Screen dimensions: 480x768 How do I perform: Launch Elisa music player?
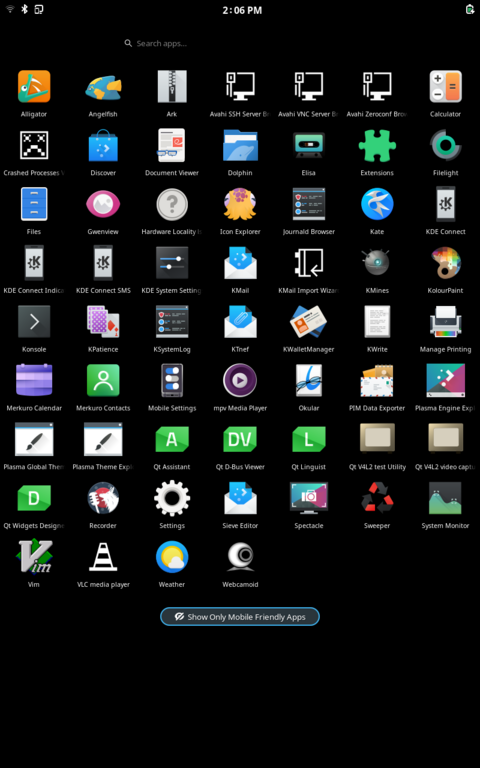[309, 145]
